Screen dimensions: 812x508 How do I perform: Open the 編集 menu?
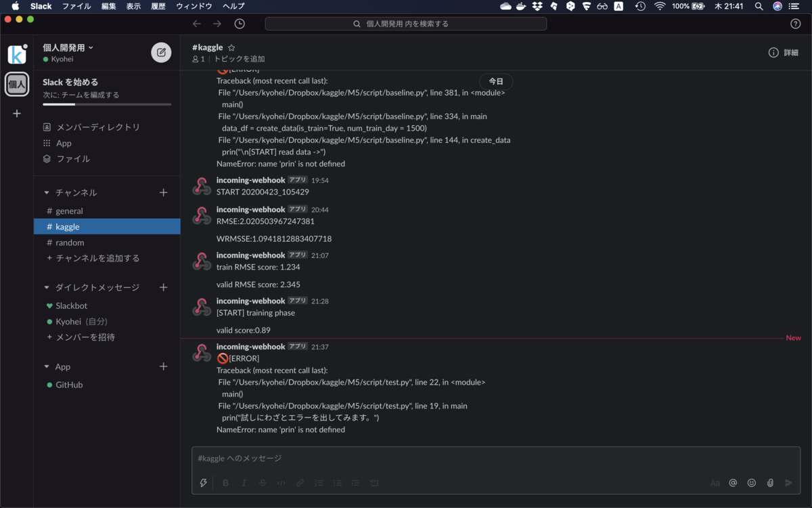click(108, 6)
